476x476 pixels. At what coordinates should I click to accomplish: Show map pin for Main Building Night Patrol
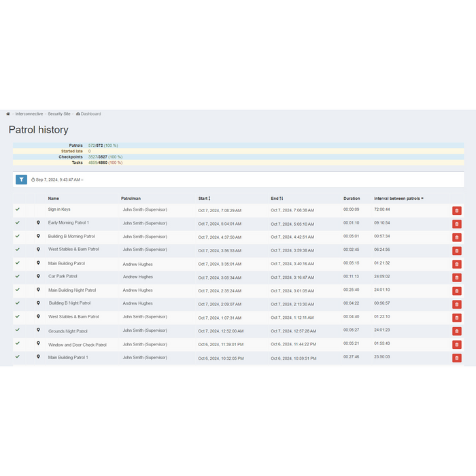tap(38, 290)
